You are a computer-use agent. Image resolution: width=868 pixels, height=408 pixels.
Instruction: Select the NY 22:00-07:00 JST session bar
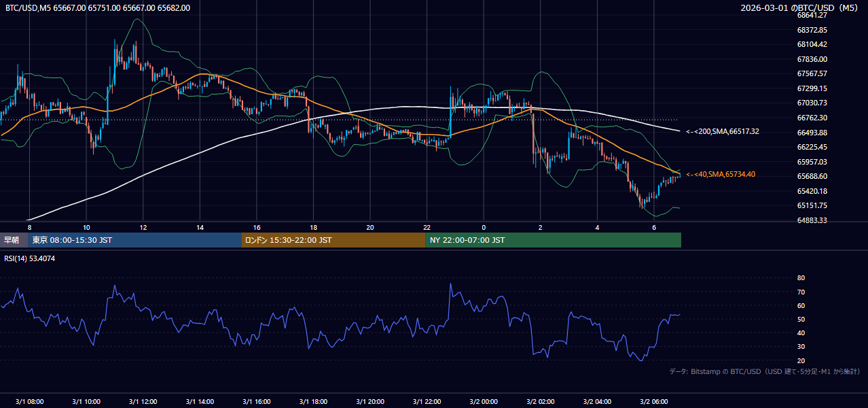554,240
